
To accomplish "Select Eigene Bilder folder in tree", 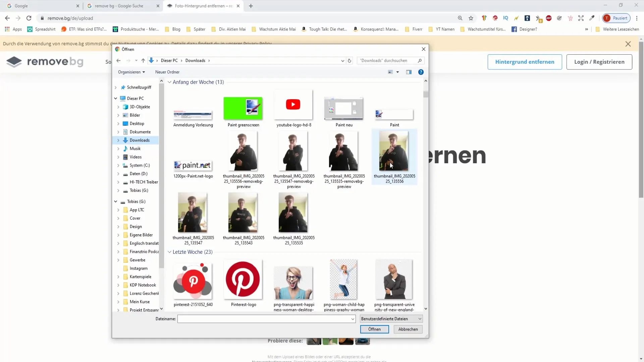I will click(x=141, y=235).
